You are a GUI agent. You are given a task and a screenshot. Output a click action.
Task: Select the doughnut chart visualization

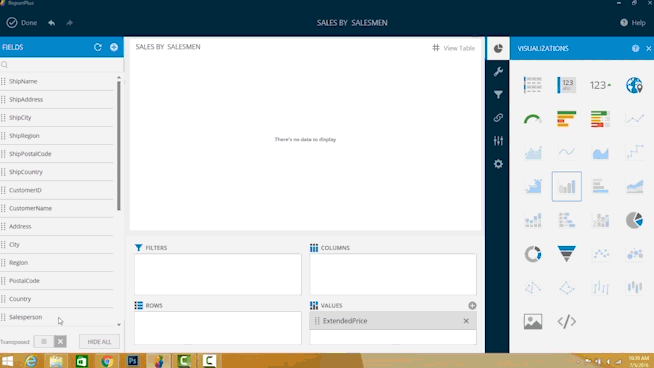[x=533, y=254]
